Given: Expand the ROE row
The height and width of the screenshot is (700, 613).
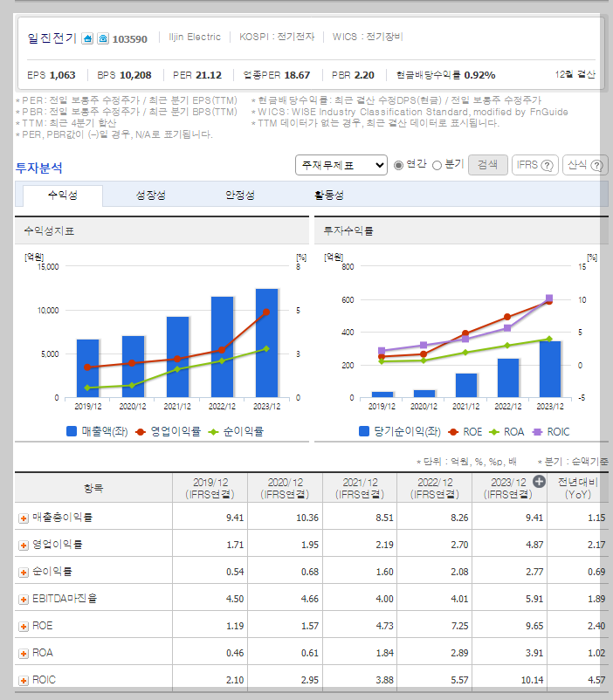Looking at the screenshot, I should tap(24, 627).
